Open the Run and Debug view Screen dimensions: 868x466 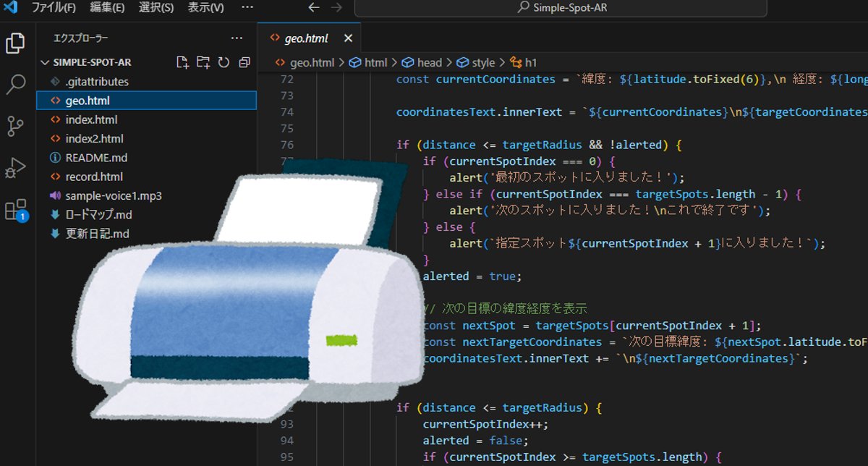point(15,168)
